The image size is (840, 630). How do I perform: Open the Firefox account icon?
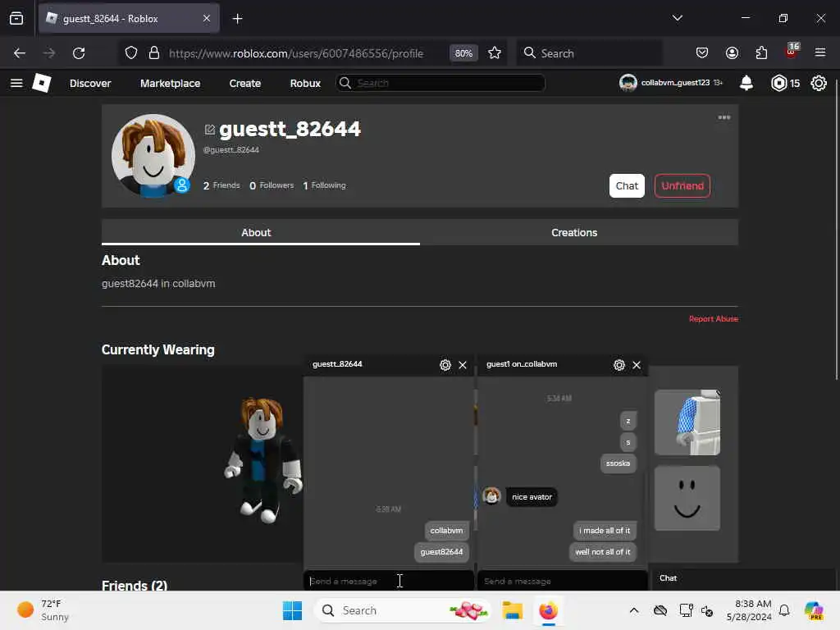point(732,53)
